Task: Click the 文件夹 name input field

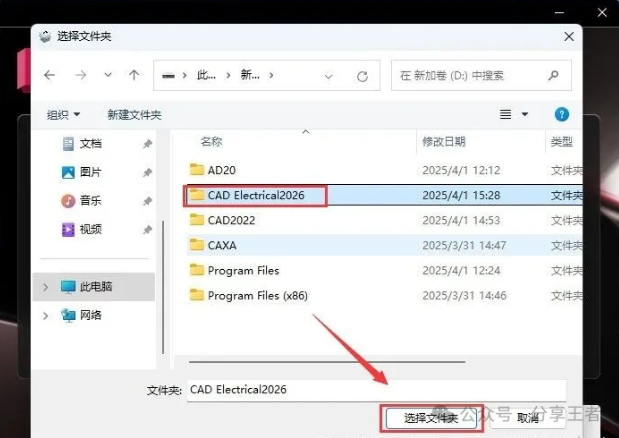Action: 377,390
